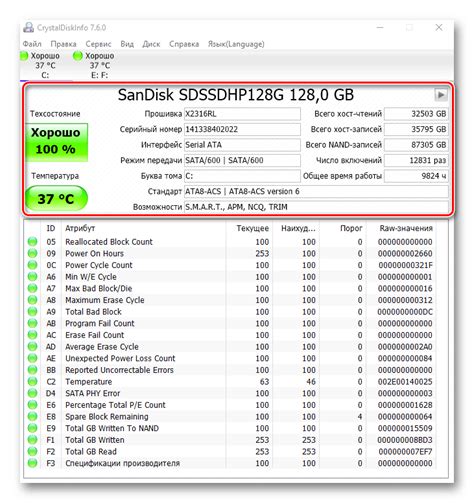This screenshot has height=503, width=474.
Task: Click the Стандарт field ATA8-ACS
Action: pos(316,191)
